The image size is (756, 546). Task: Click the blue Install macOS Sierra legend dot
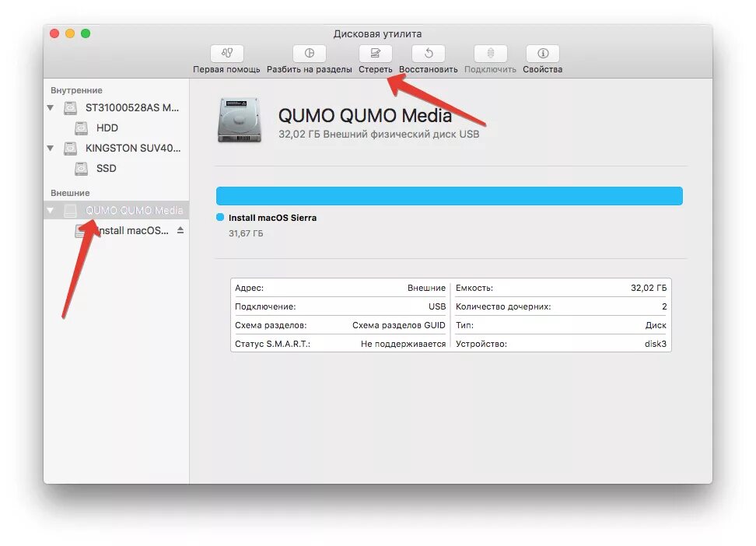220,217
